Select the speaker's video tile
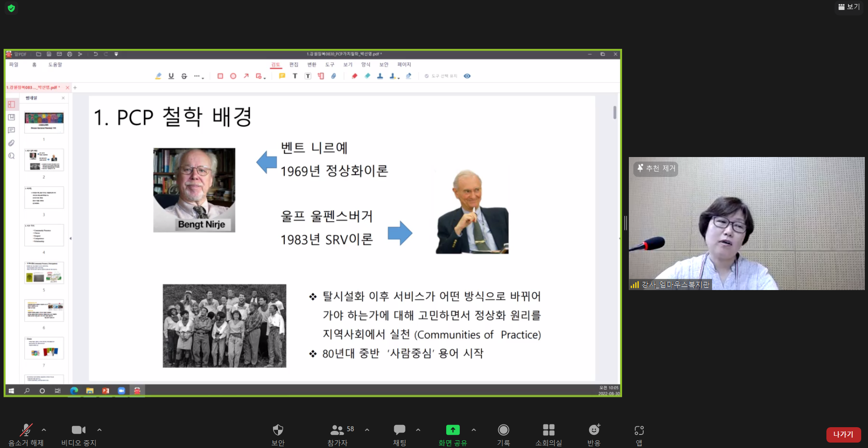The image size is (868, 448). point(746,224)
